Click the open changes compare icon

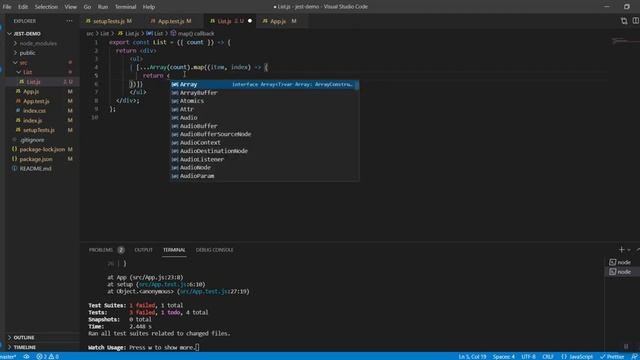(x=624, y=21)
